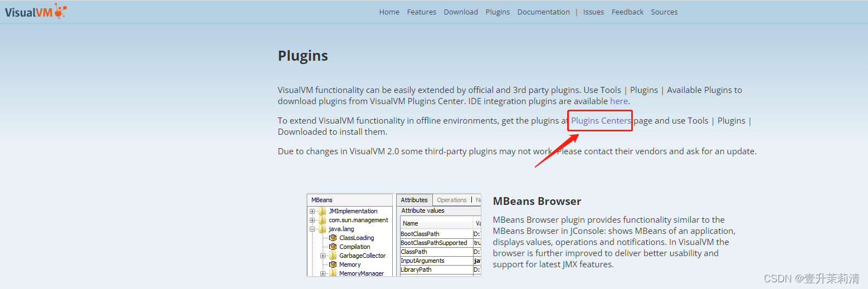Select ClassLoading in the MBeans tree
The image size is (868, 289).
coord(357,238)
